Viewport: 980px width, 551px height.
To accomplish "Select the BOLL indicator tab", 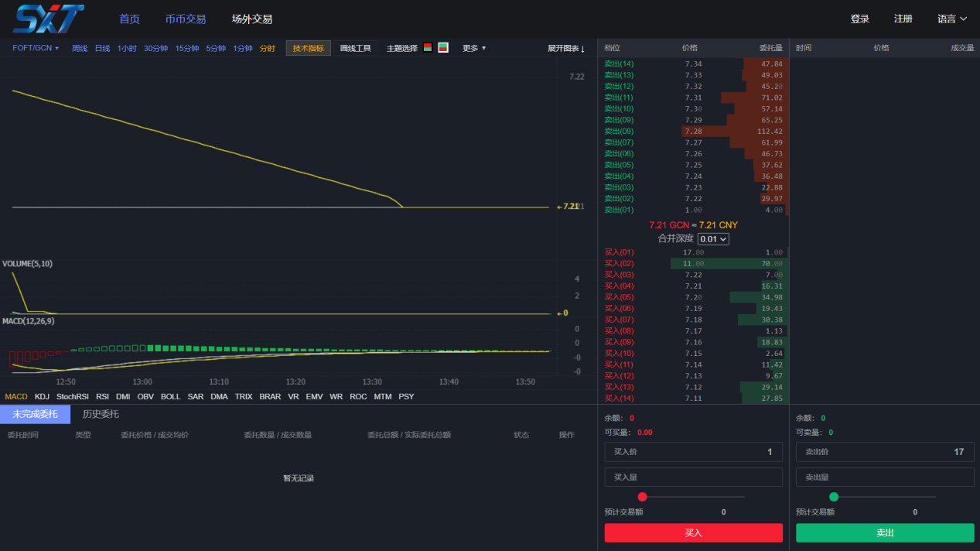I will click(x=171, y=397).
